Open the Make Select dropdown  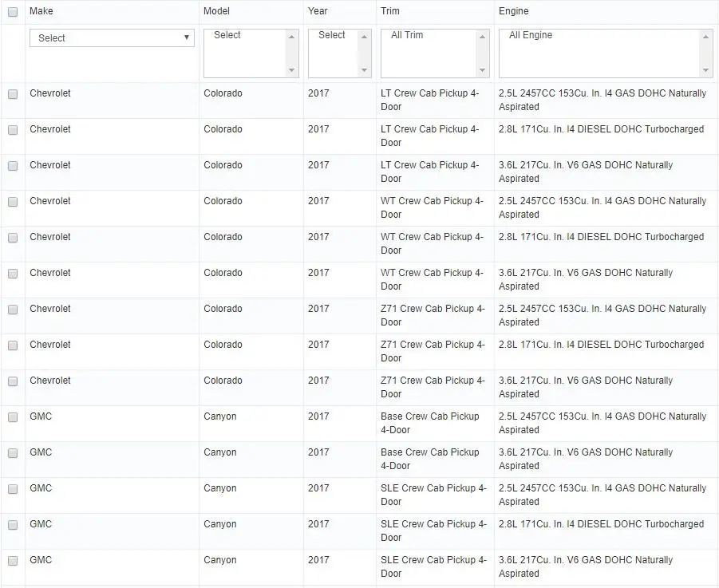pyautogui.click(x=112, y=38)
